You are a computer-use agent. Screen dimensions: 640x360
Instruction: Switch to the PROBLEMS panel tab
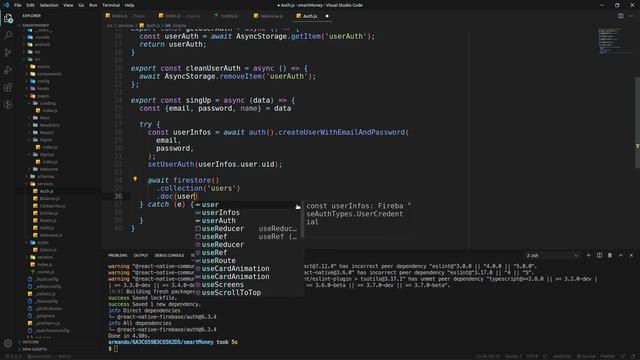(118, 255)
